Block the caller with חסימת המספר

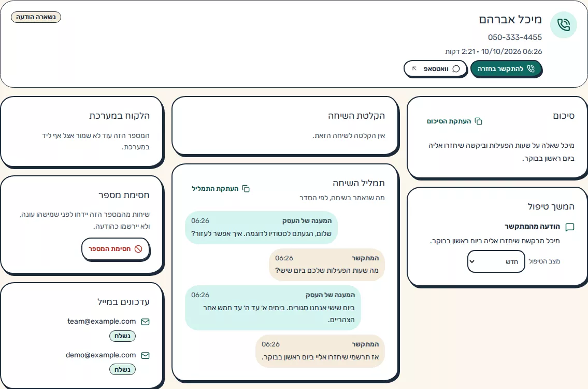(116, 249)
